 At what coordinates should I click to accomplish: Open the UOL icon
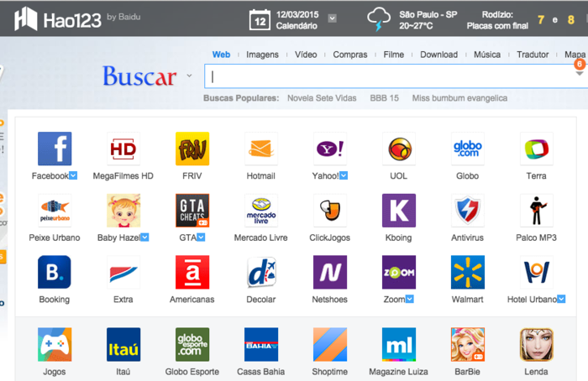(x=399, y=149)
